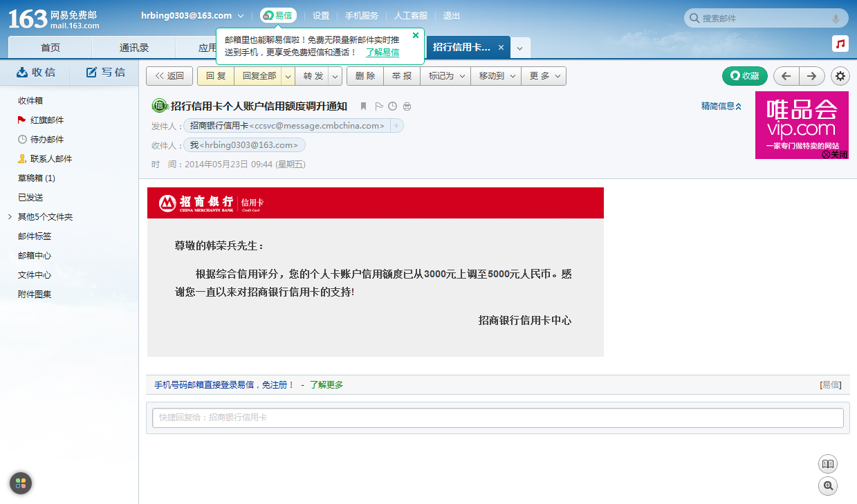Open the 草稿箱 drafts folder

click(36, 178)
